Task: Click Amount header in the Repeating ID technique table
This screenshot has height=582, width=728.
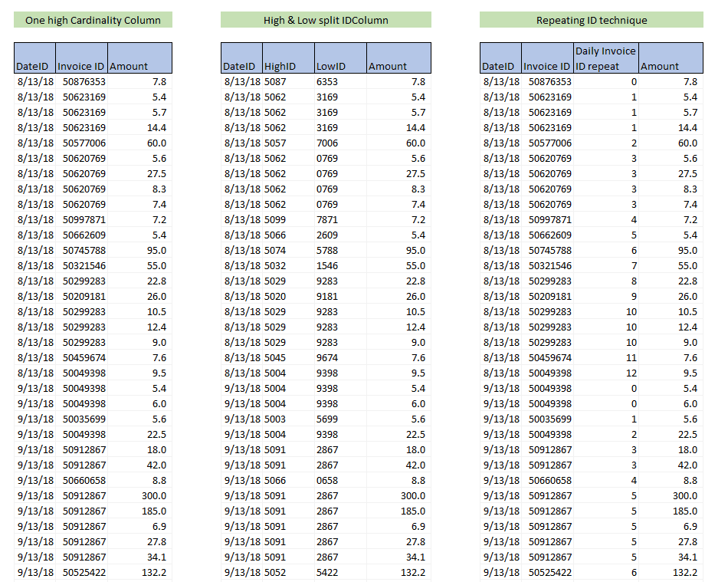Action: [671, 58]
